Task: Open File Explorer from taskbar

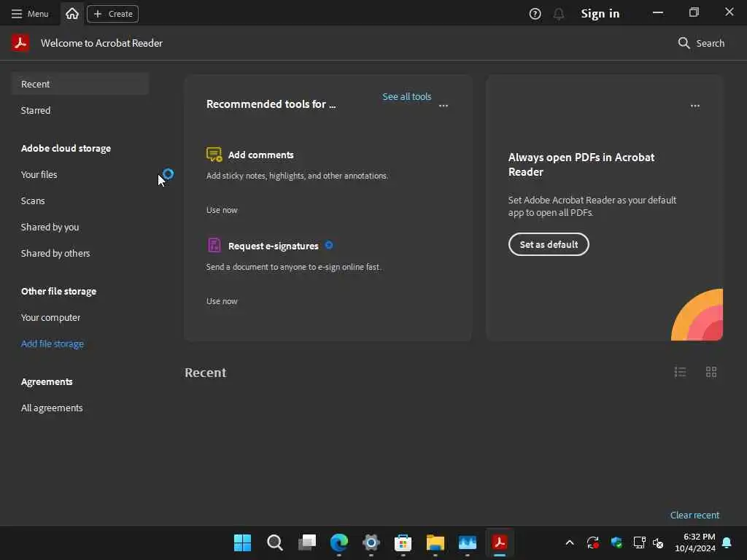Action: [x=436, y=542]
